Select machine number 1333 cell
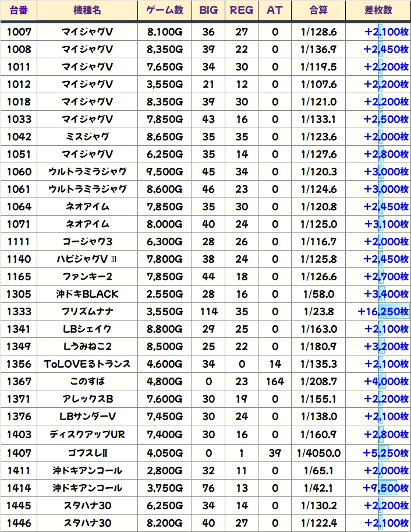411x532 pixels. click(19, 312)
